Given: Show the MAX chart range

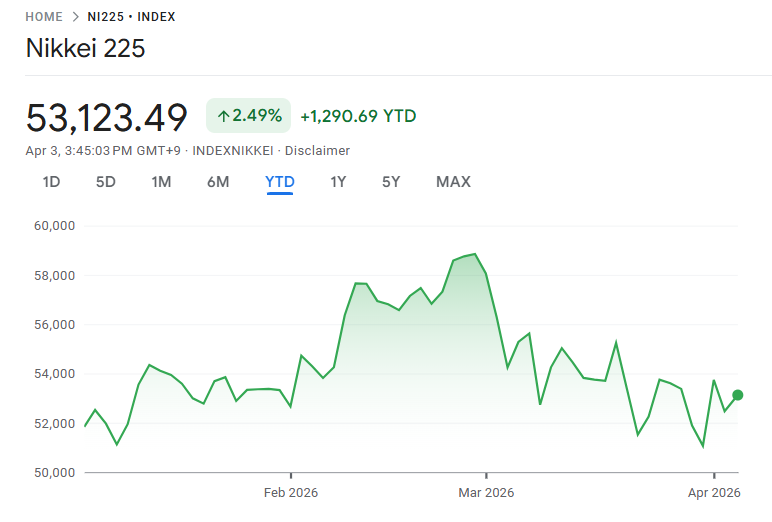Looking at the screenshot, I should click(x=453, y=182).
